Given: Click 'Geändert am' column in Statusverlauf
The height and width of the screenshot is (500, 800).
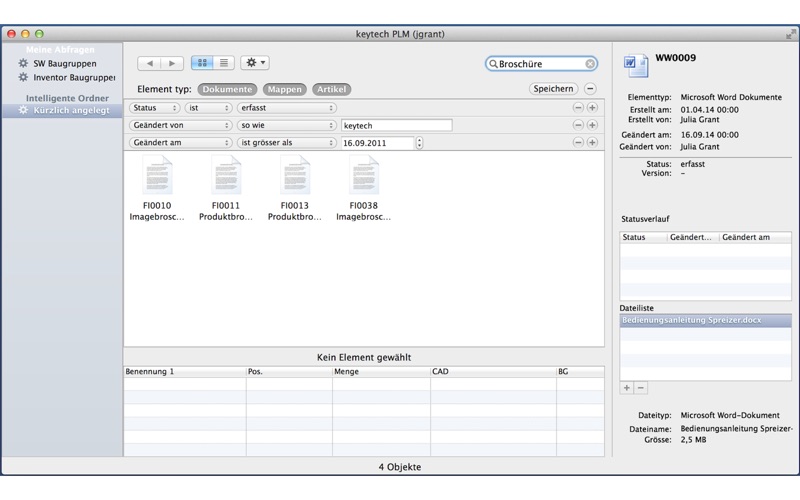Looking at the screenshot, I should 755,237.
